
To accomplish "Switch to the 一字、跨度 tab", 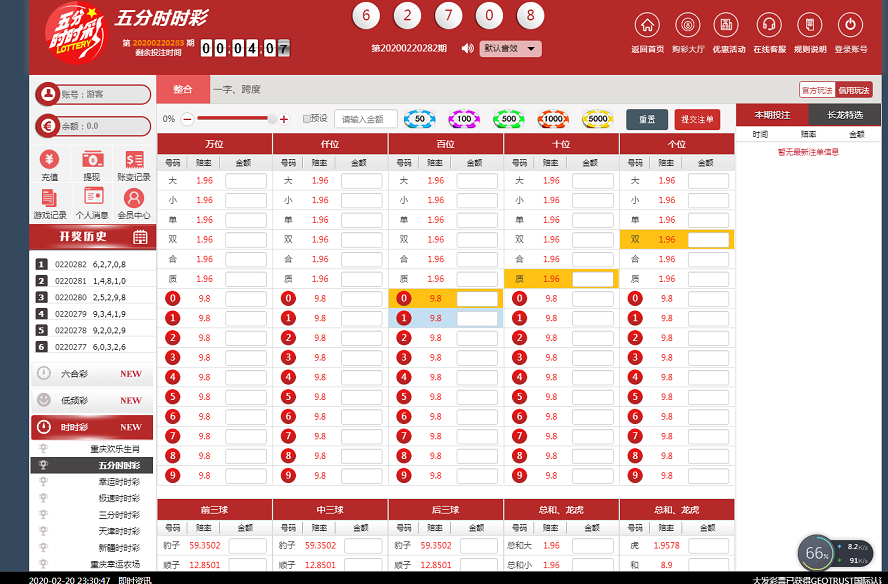I will pos(237,90).
